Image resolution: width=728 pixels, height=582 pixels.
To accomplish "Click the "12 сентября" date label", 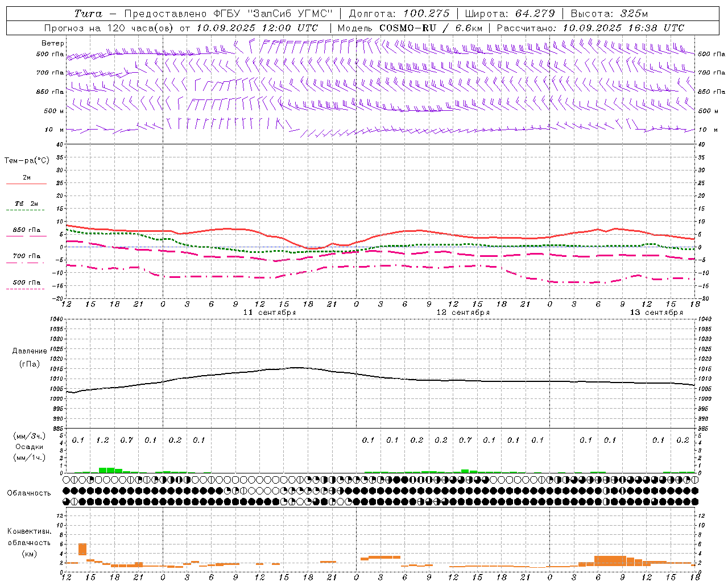I will tap(463, 312).
